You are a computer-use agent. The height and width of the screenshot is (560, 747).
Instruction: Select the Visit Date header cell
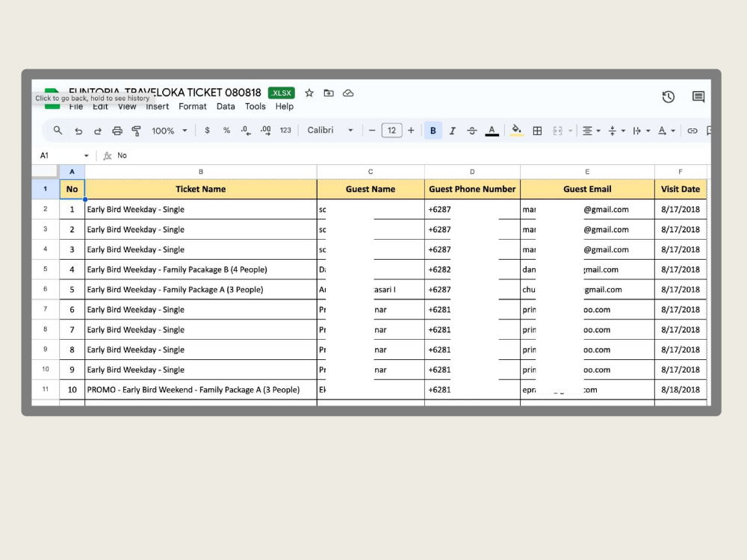pos(681,189)
